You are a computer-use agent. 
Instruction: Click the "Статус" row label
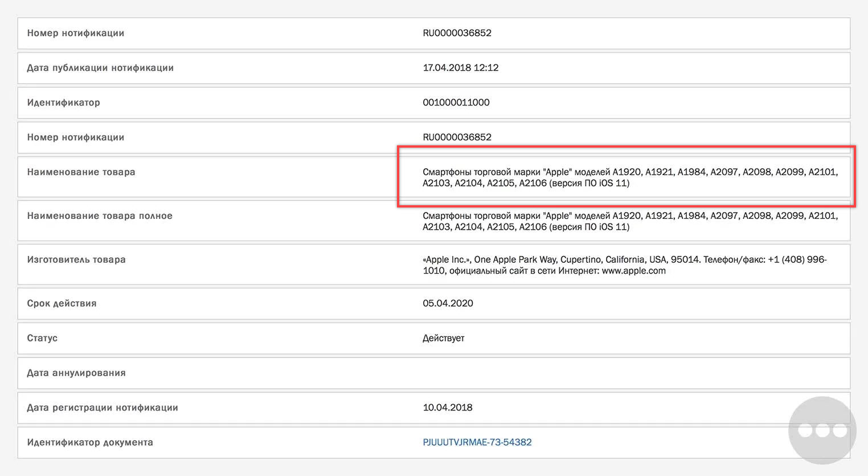(42, 338)
